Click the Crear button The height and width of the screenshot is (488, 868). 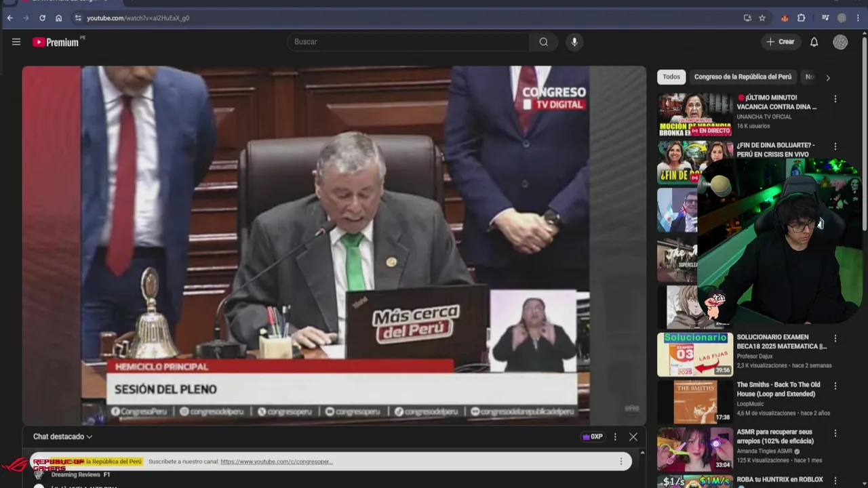[x=780, y=42]
